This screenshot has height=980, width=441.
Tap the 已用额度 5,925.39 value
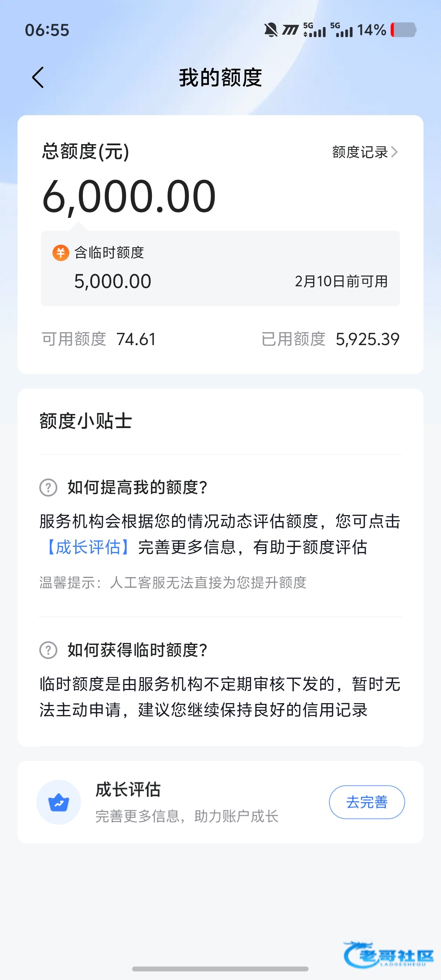[x=367, y=339]
